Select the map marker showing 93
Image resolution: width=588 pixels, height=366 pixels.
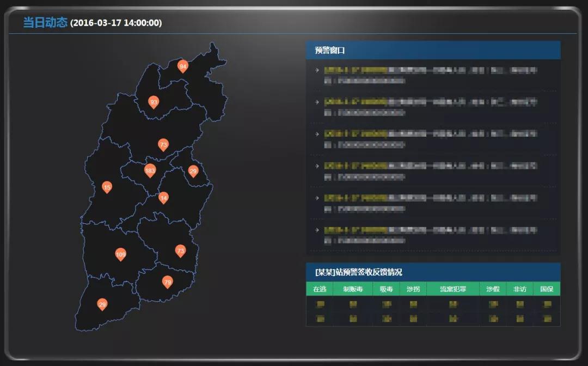tap(154, 102)
